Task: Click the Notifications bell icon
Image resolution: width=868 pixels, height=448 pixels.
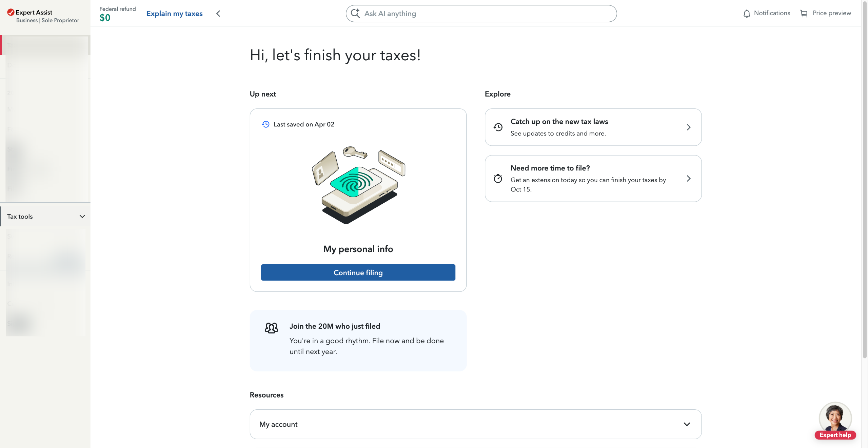Action: click(x=746, y=14)
